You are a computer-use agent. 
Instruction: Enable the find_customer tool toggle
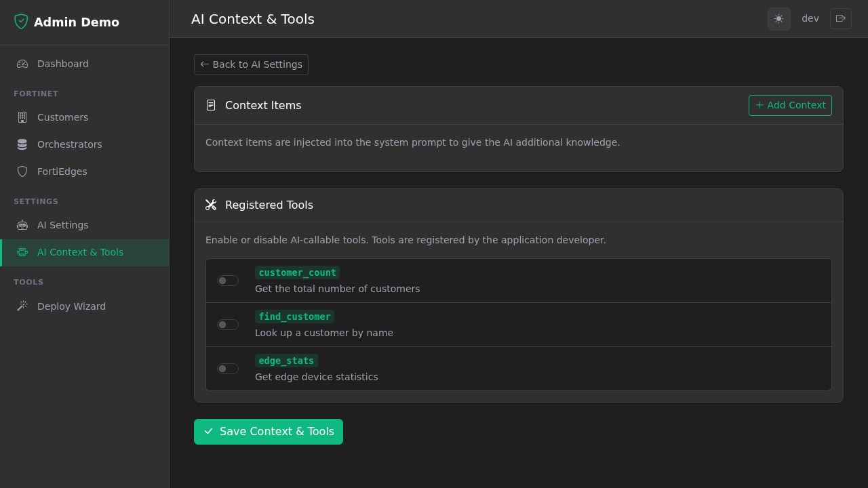coord(228,325)
